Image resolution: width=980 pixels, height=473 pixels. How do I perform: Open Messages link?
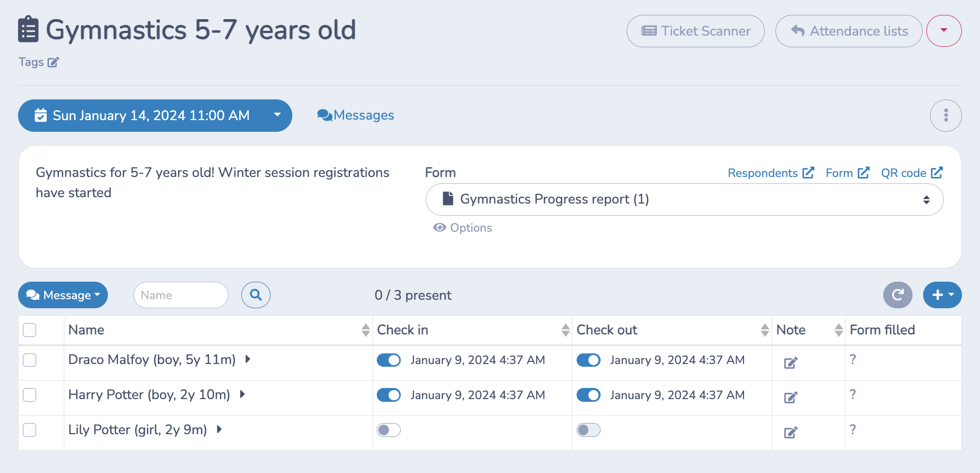pos(356,115)
